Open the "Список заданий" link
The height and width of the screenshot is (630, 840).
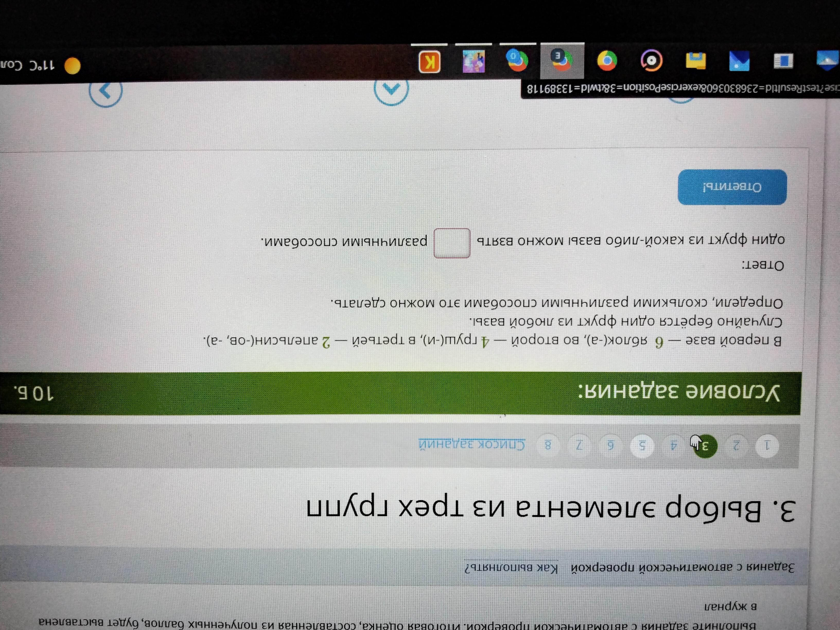tap(472, 444)
